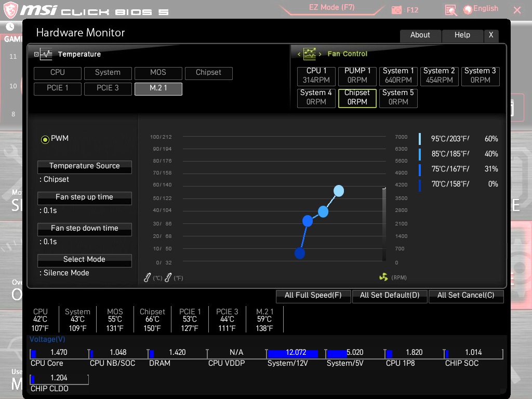Click the globe language icon

pyautogui.click(x=468, y=10)
